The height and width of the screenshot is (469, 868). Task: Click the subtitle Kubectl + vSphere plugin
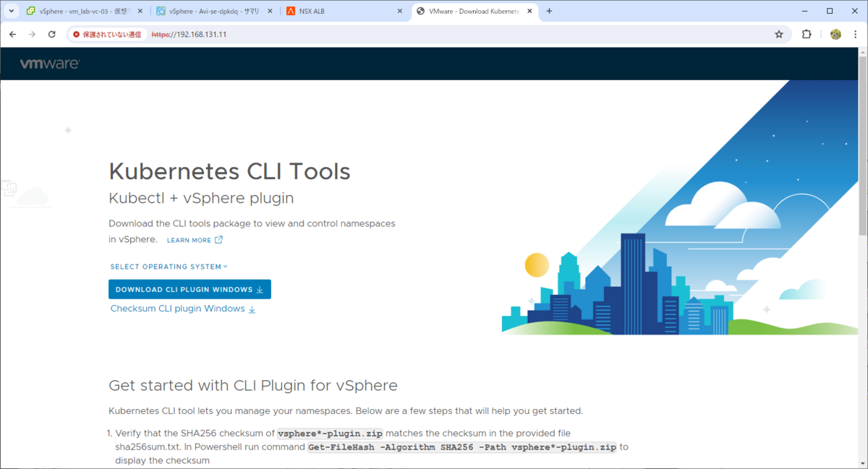201,198
